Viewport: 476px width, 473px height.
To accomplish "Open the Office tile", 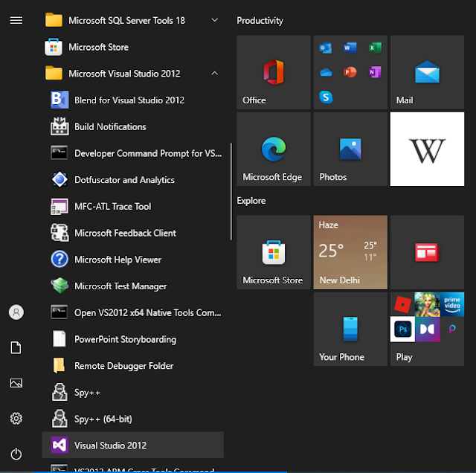I will (274, 72).
